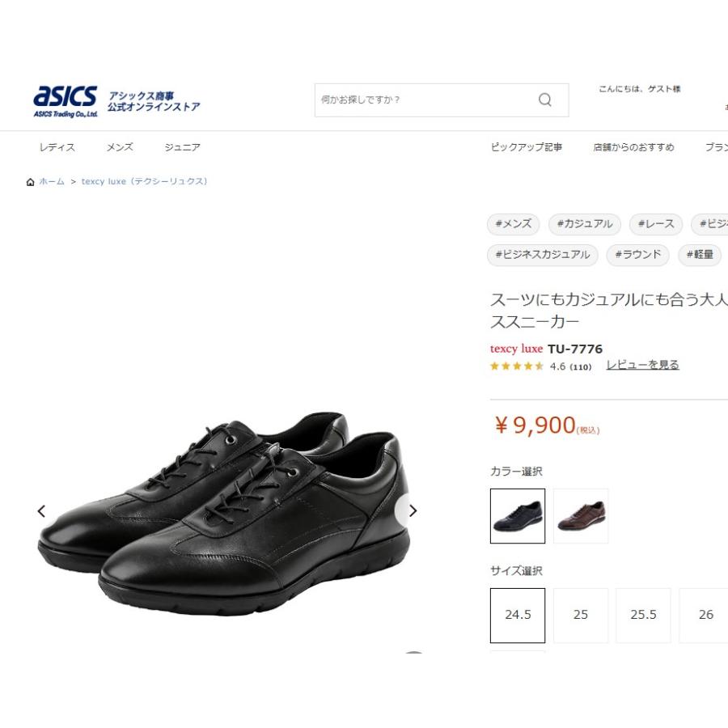The height and width of the screenshot is (728, 728).
Task: Select the black color swatch
Action: [518, 516]
